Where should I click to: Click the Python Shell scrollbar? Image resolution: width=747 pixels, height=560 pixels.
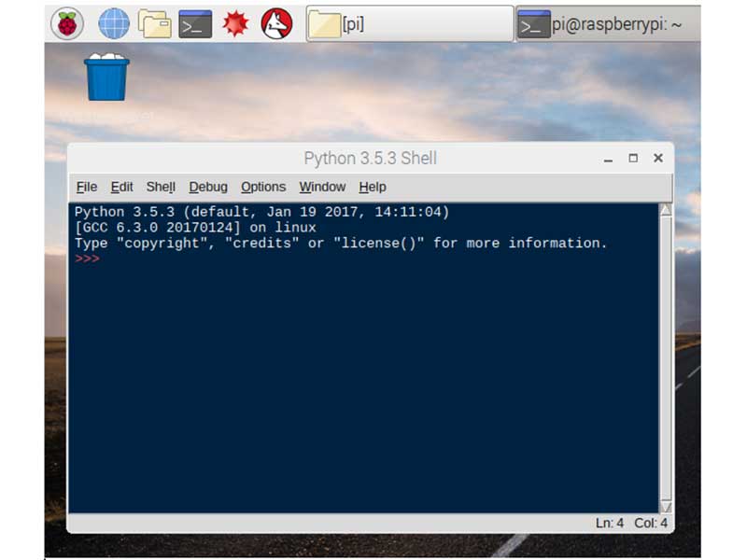[x=664, y=355]
